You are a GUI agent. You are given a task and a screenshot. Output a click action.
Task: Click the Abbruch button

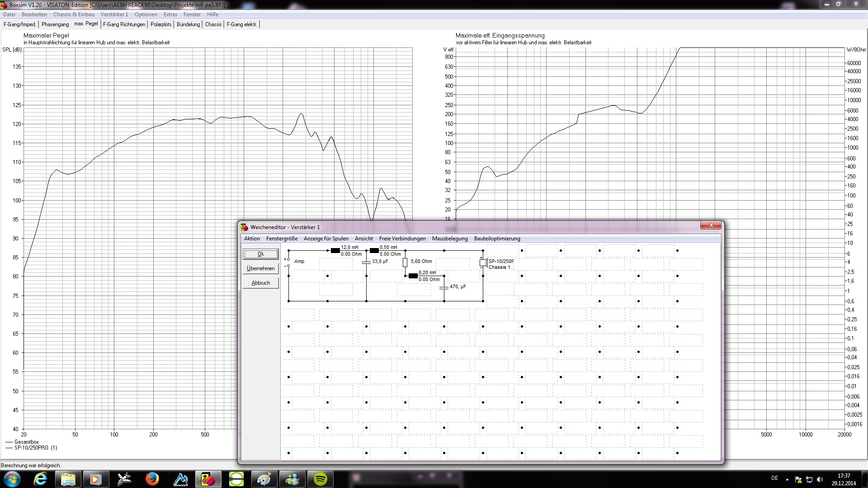[x=260, y=283]
